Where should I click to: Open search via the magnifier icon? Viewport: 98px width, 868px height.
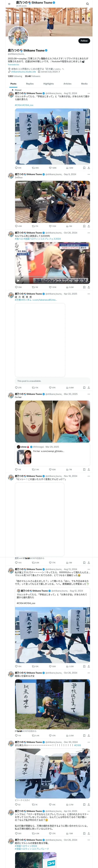pyautogui.click(x=87, y=4)
